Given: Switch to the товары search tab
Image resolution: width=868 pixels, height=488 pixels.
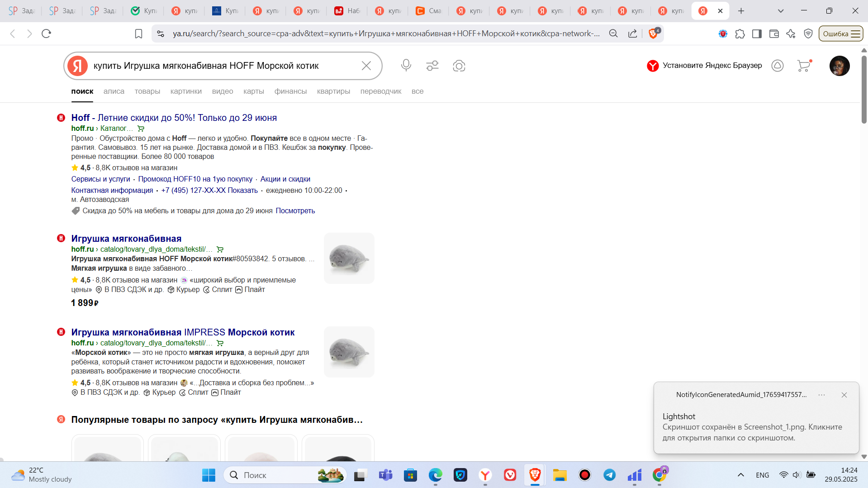Looking at the screenshot, I should [147, 91].
